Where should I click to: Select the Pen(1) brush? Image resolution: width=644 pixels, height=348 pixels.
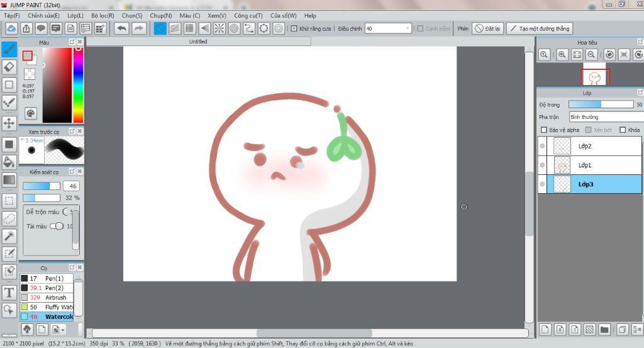(x=47, y=278)
